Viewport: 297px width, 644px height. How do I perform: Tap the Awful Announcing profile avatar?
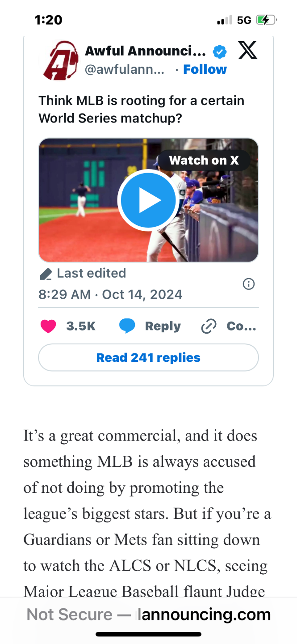[x=60, y=60]
